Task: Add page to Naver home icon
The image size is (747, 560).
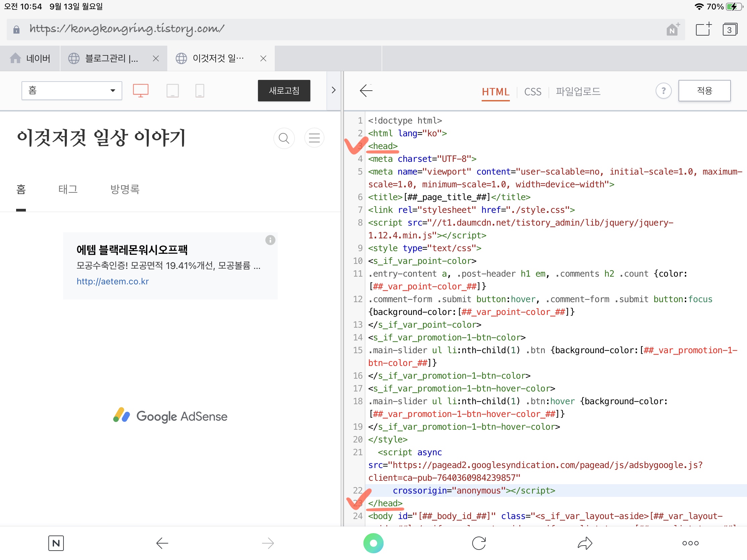Action: 673,29
